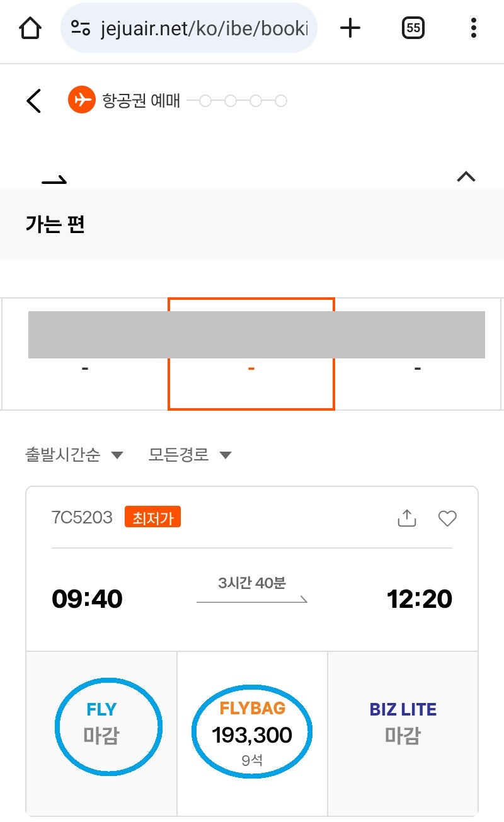504x822 pixels.
Task: Go back using the left chevron arrow
Action: pos(34,101)
